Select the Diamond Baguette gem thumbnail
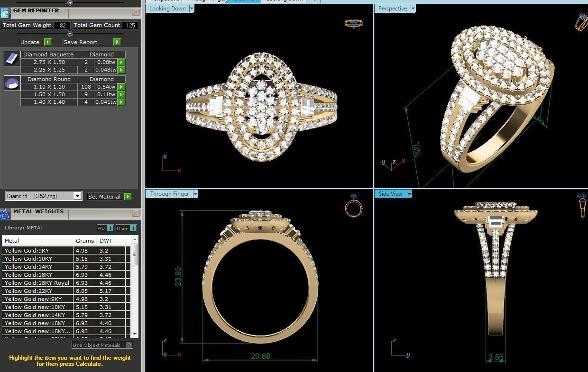Image resolution: width=588 pixels, height=372 pixels. (x=11, y=59)
